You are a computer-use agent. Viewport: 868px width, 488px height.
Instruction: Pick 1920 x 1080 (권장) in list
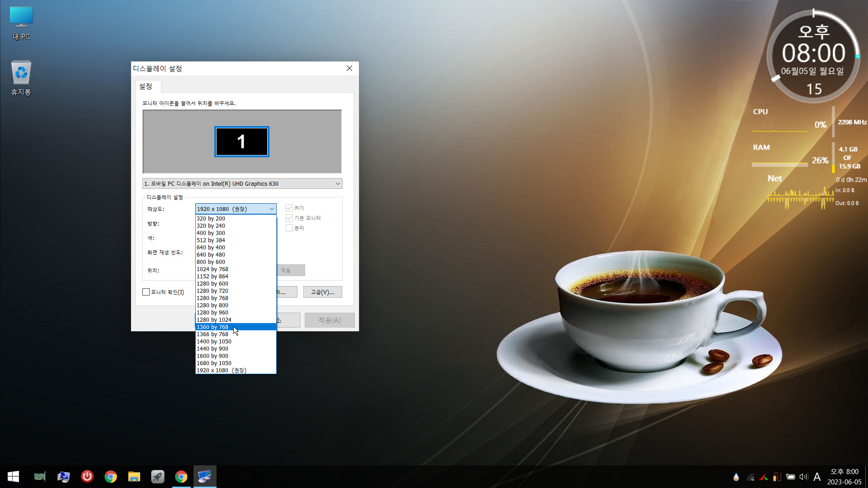(236, 370)
